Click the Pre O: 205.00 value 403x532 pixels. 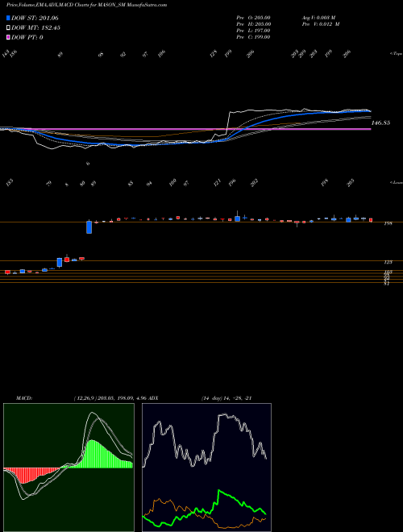point(253,18)
